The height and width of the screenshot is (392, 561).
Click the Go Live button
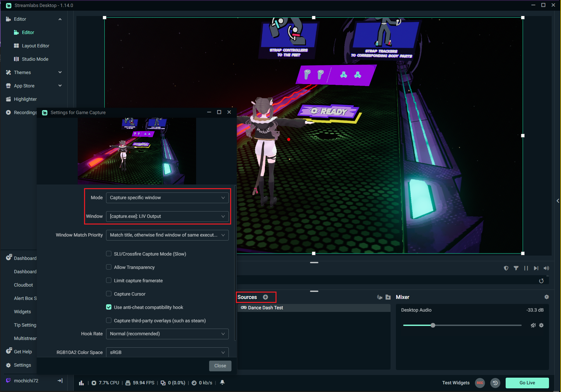tap(527, 383)
